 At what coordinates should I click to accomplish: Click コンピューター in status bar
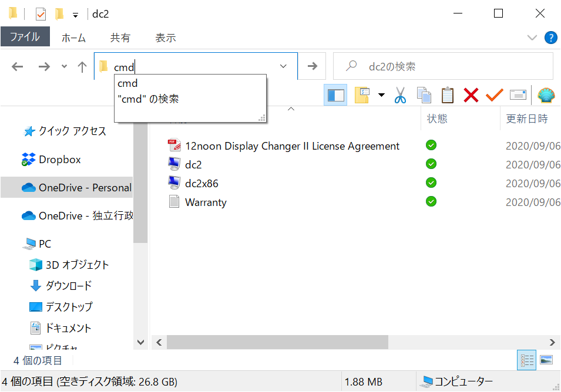point(457,381)
